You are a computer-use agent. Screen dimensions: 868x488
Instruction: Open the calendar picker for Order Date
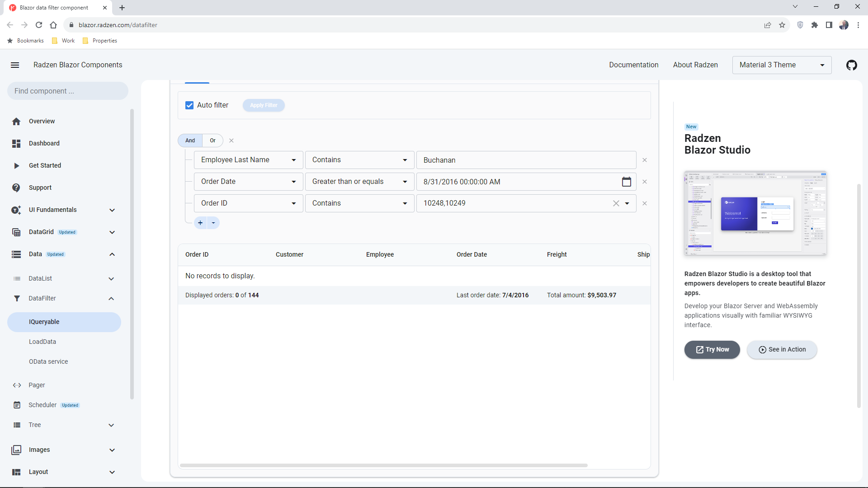pyautogui.click(x=626, y=182)
